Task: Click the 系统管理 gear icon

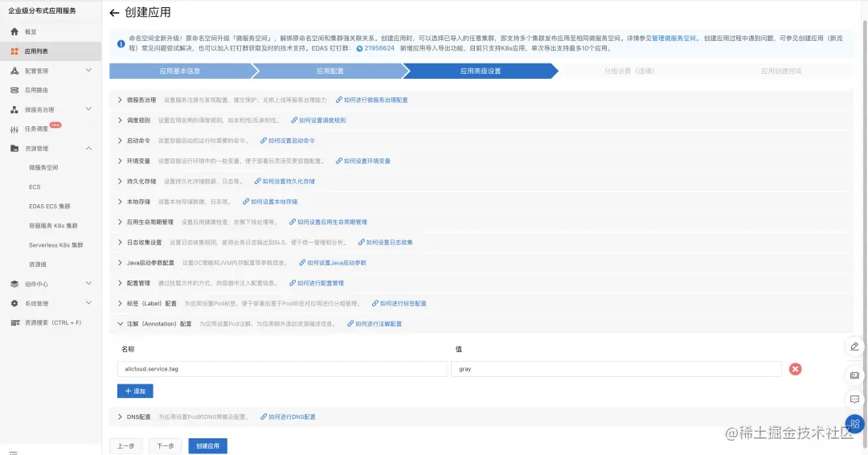Action: (x=14, y=303)
